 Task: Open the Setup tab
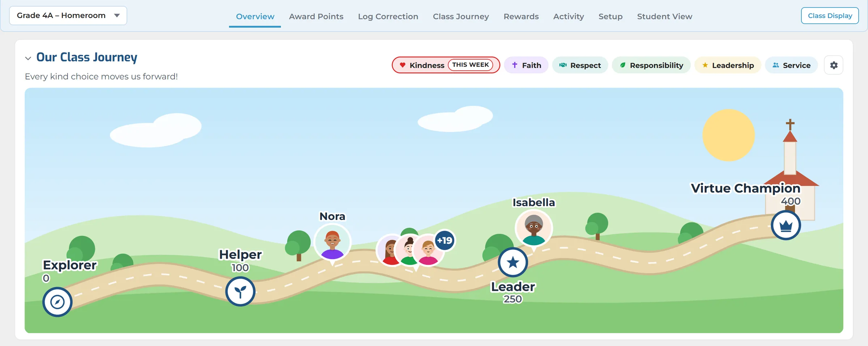[x=610, y=17]
